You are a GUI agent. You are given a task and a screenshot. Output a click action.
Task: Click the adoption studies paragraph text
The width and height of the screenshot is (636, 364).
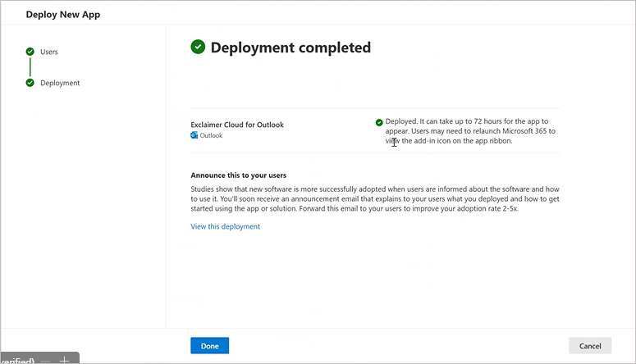point(374,198)
